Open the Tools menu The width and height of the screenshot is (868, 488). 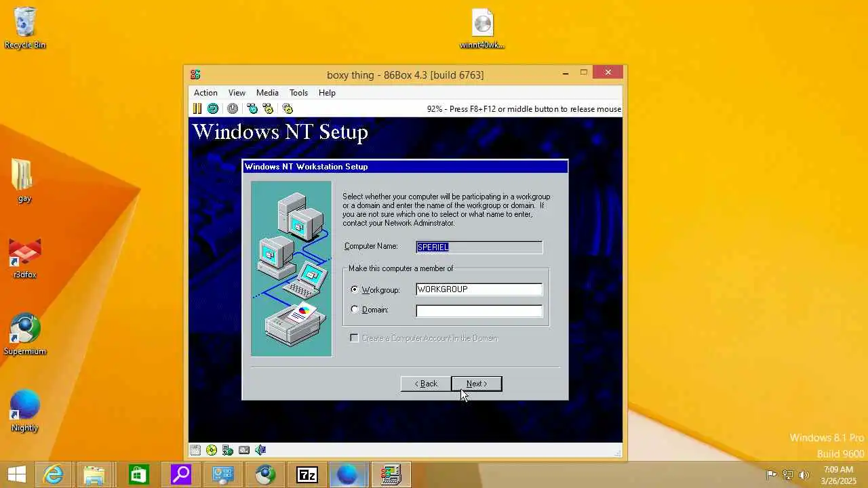click(x=298, y=93)
